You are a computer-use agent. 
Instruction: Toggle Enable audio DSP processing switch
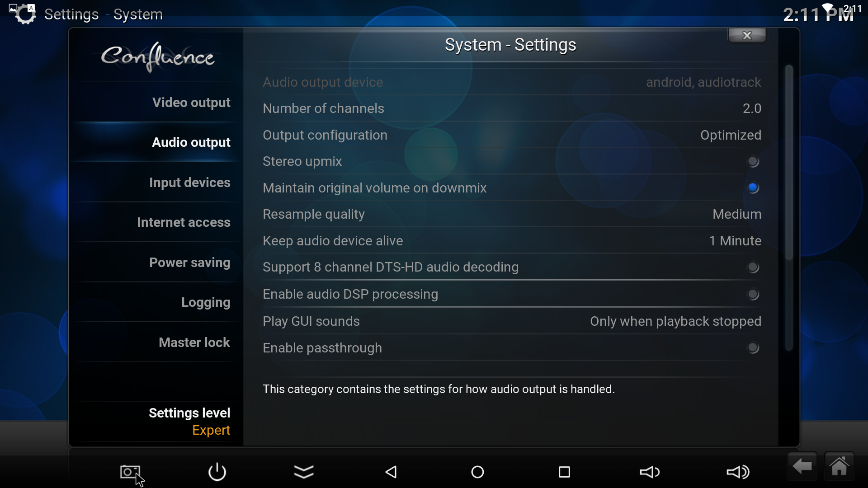click(752, 294)
